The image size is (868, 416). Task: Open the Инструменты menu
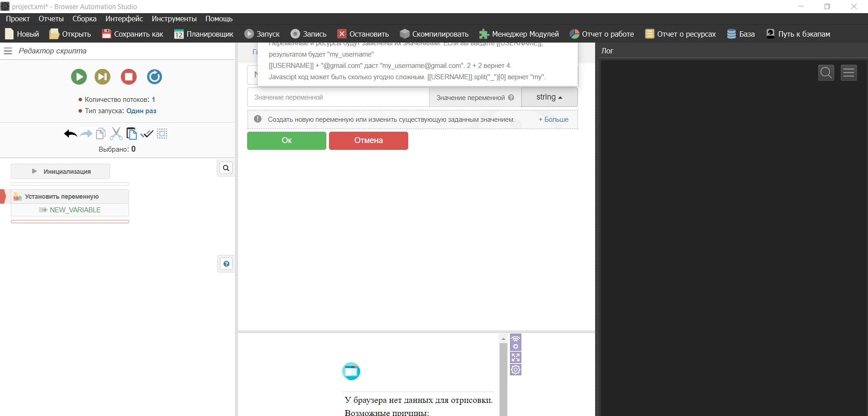pyautogui.click(x=174, y=19)
